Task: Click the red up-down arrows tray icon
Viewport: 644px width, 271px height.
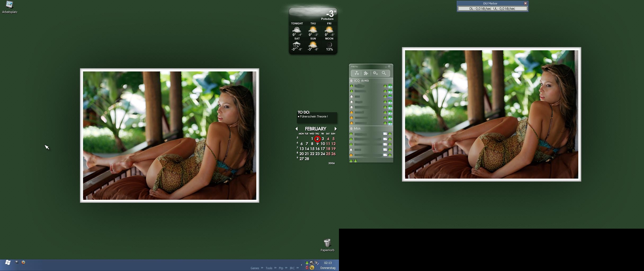Action: point(307,268)
